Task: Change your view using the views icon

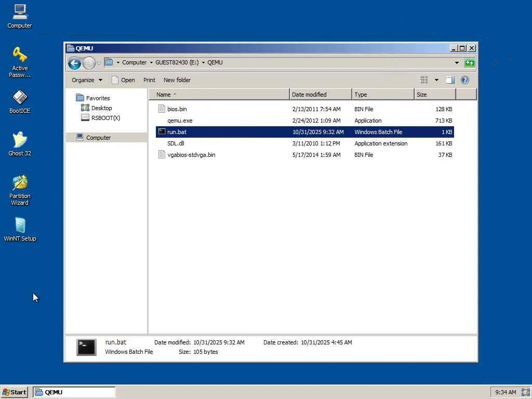Action: coord(424,80)
